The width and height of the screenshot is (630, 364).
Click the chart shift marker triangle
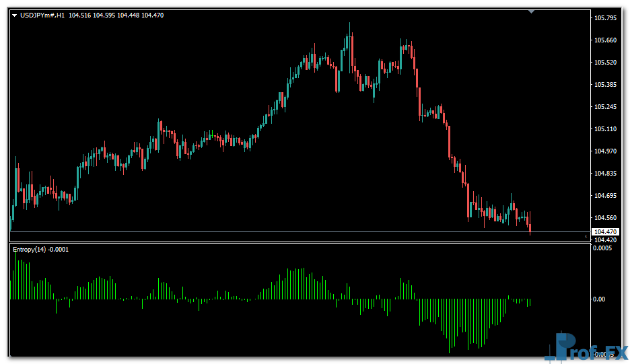532,11
